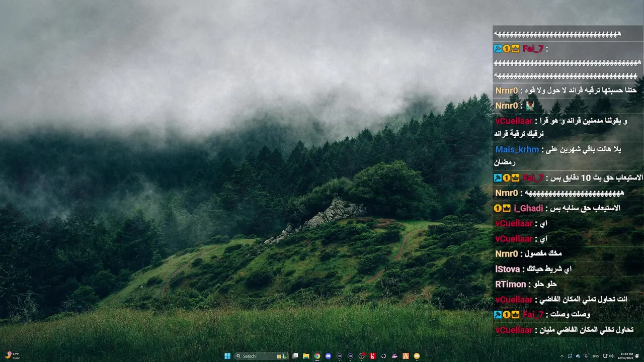
Task: Click the crown badge next to i_Ghadi
Action: point(506,208)
